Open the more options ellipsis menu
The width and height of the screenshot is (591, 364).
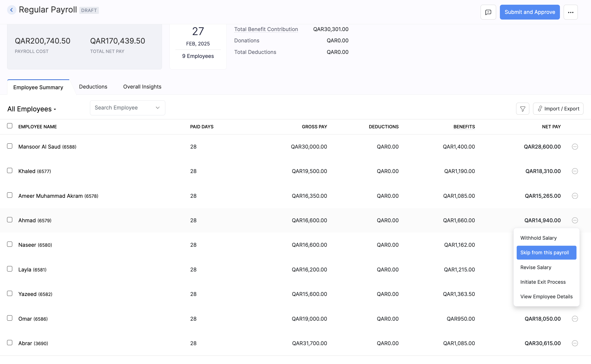(x=571, y=12)
